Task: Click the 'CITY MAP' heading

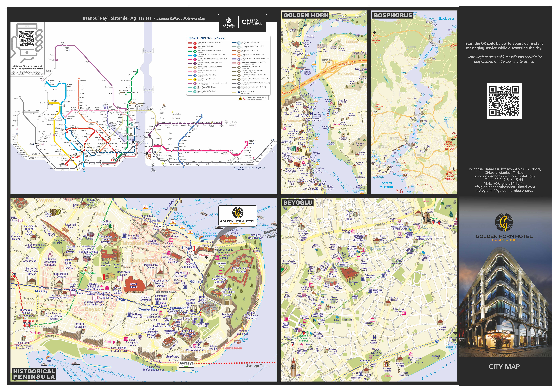Action: pos(504,367)
